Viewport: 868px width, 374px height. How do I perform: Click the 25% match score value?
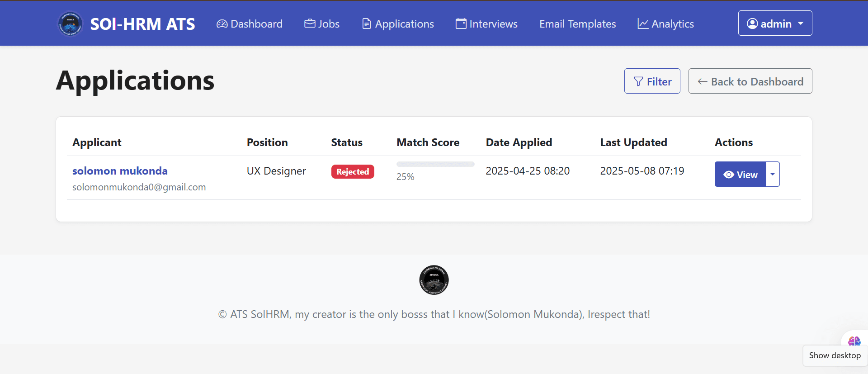(x=405, y=177)
